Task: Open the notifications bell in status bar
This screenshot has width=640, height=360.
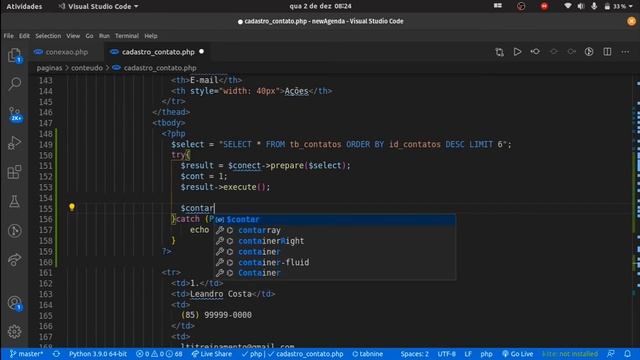Action: click(627, 354)
